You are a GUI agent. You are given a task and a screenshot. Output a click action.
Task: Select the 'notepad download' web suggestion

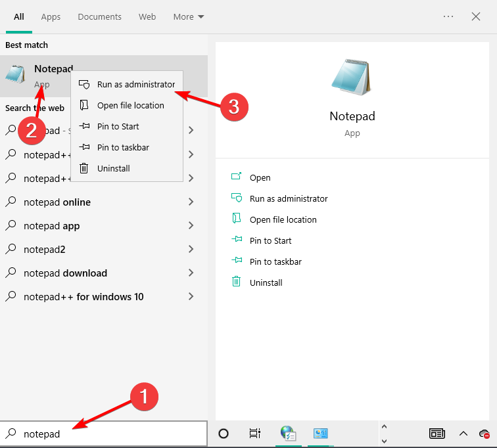(x=103, y=273)
